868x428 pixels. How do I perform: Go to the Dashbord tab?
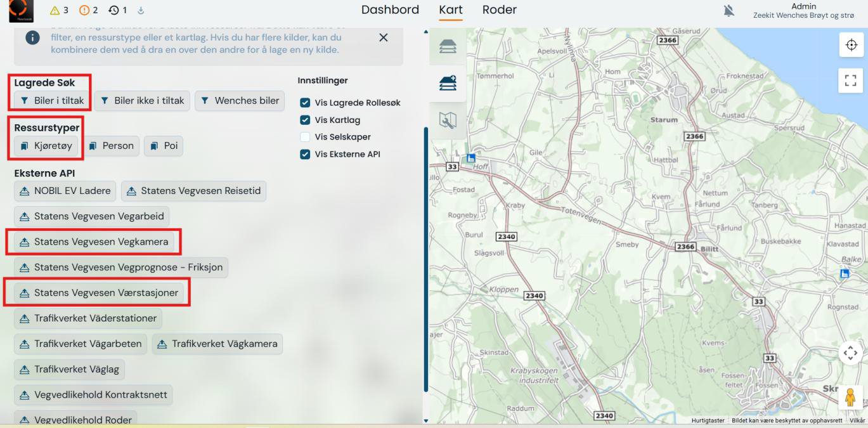(390, 10)
